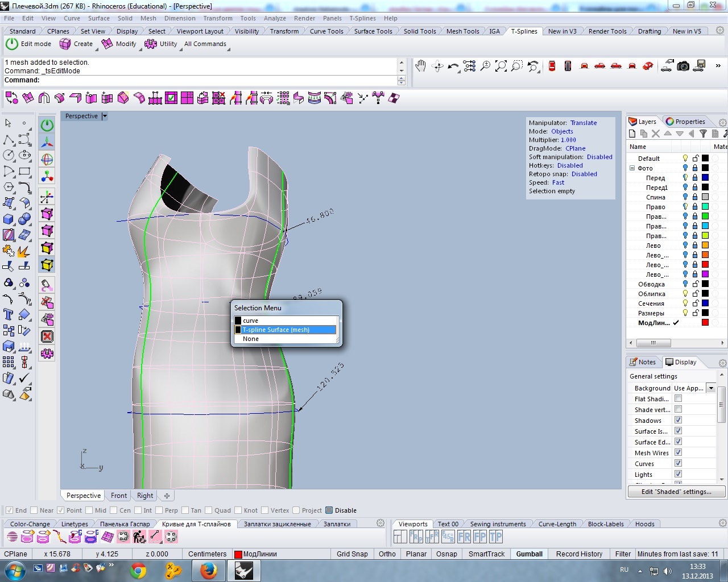Click the T-Splines Edit mode icon
The height and width of the screenshot is (582, 728).
[x=12, y=44]
